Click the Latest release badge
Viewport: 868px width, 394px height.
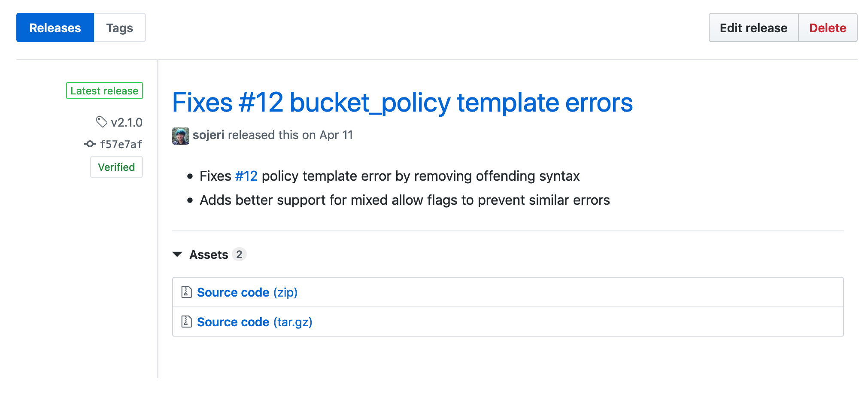click(x=104, y=91)
